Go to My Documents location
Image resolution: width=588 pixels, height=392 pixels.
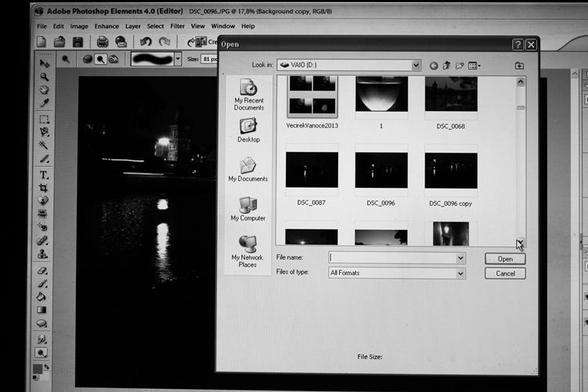pyautogui.click(x=248, y=169)
